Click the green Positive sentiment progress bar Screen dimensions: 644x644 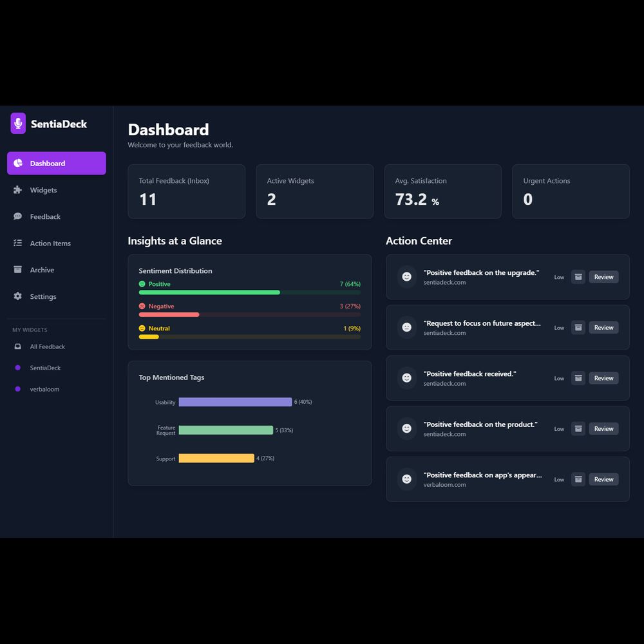pyautogui.click(x=209, y=292)
